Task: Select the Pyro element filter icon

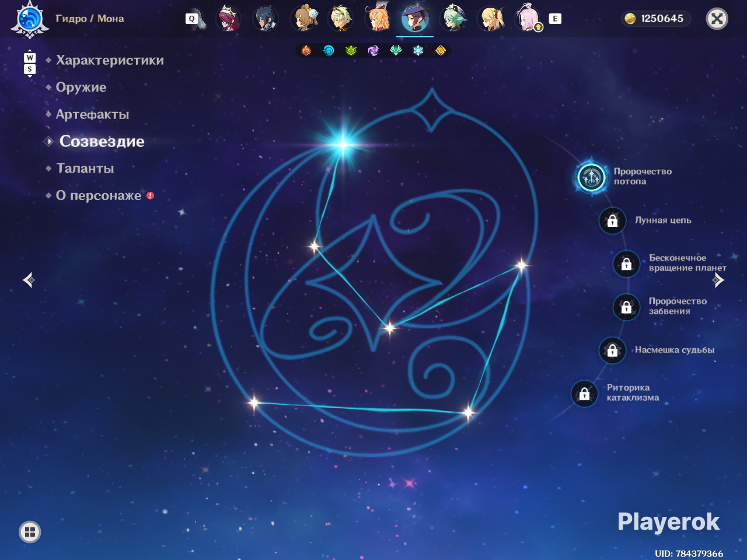Action: click(x=306, y=51)
